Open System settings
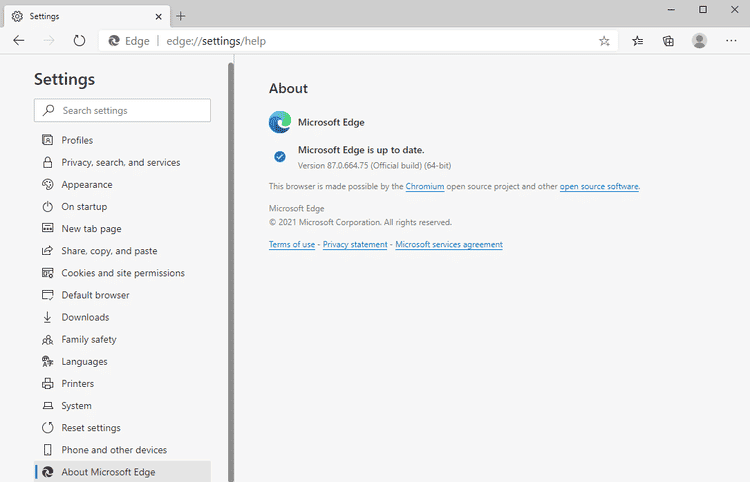The height and width of the screenshot is (482, 750). (x=122, y=405)
